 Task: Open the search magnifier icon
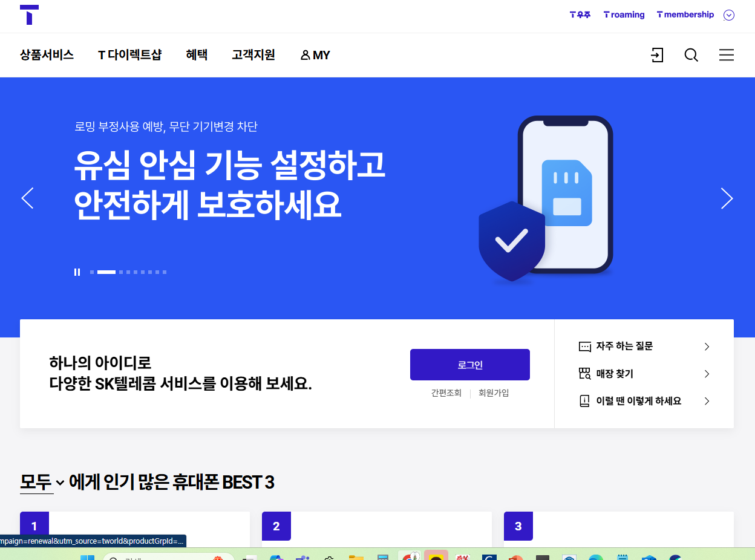[x=691, y=55]
